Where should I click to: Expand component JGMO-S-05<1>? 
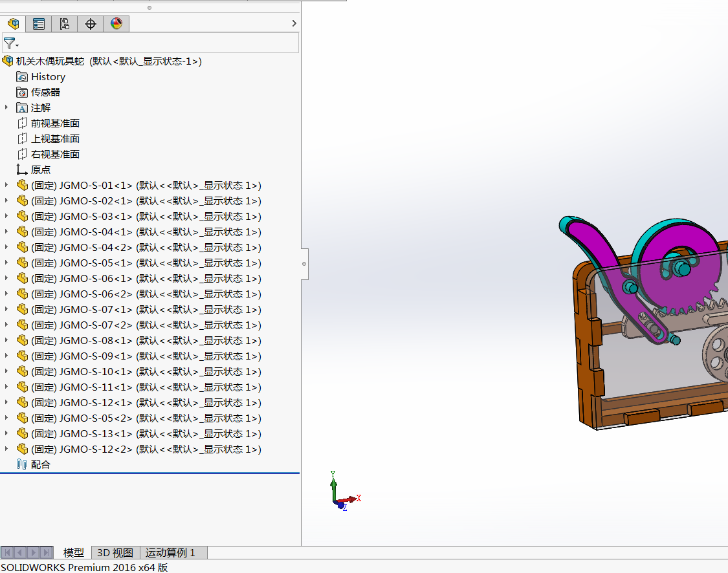[6, 263]
